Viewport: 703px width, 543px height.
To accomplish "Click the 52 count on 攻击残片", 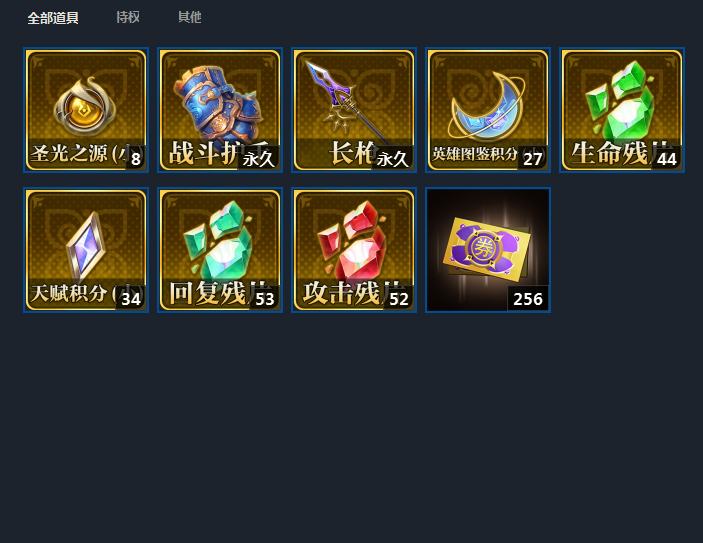I will (399, 299).
